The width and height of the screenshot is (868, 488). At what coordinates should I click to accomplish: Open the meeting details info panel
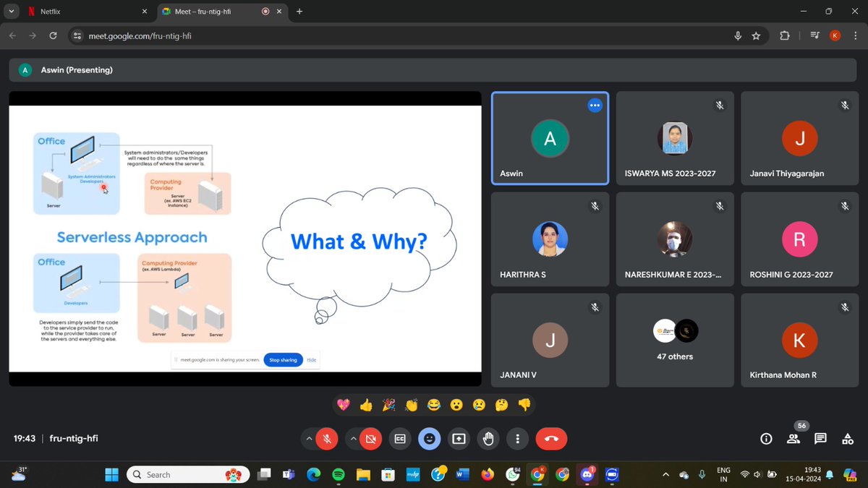766,439
